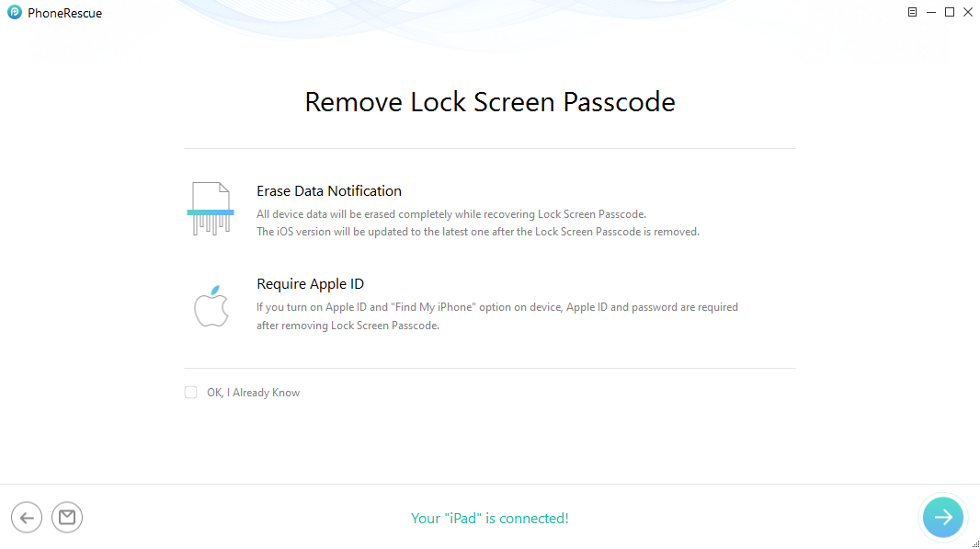Click the Apple logo icon

[x=211, y=305]
